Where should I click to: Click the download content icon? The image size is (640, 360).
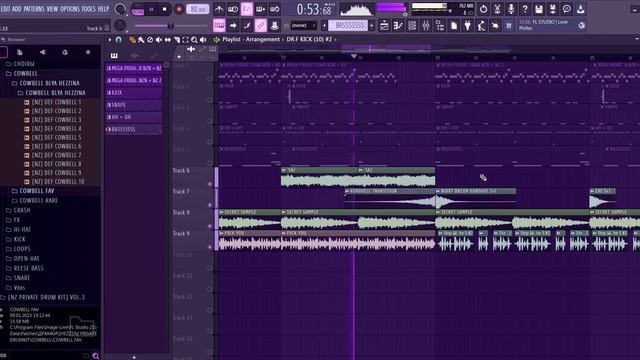(580, 9)
